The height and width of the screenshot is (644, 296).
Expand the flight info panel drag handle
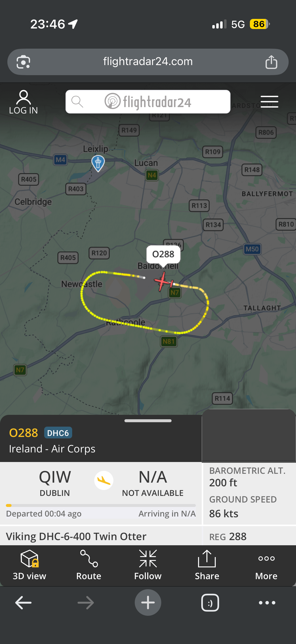(148, 421)
